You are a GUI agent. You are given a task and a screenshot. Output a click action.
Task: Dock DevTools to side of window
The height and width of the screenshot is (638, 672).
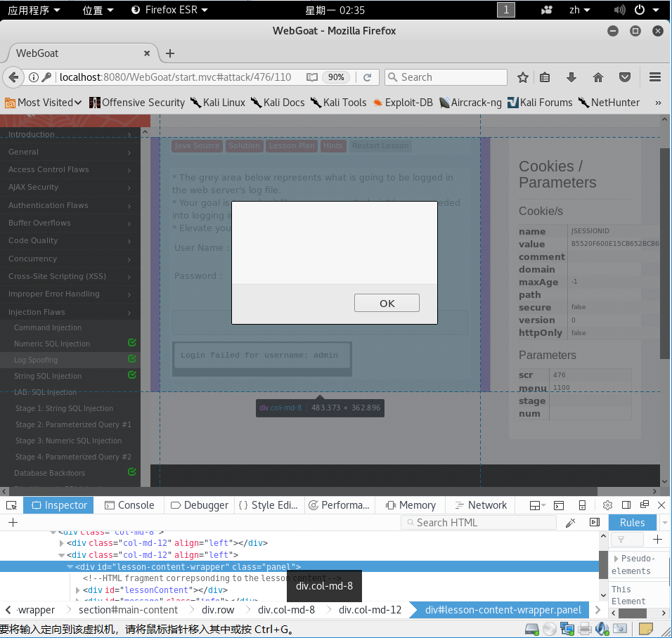coord(626,505)
